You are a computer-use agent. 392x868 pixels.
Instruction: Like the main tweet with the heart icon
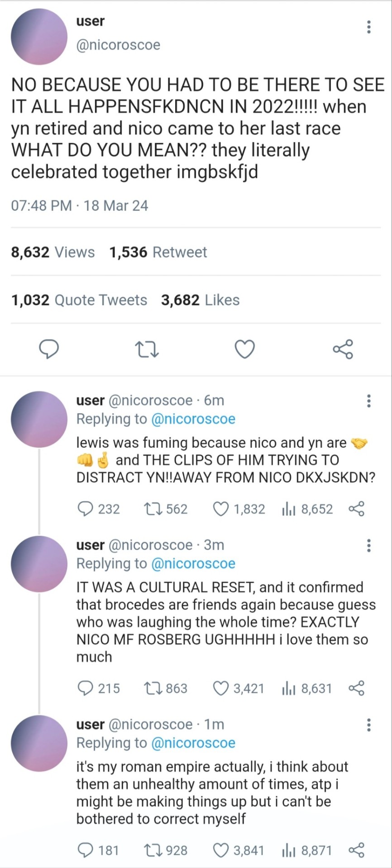coord(245,349)
